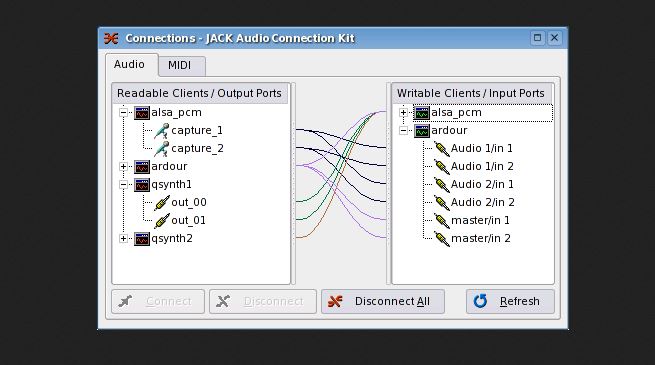The width and height of the screenshot is (655, 365).
Task: Refresh the connections list
Action: coord(510,302)
